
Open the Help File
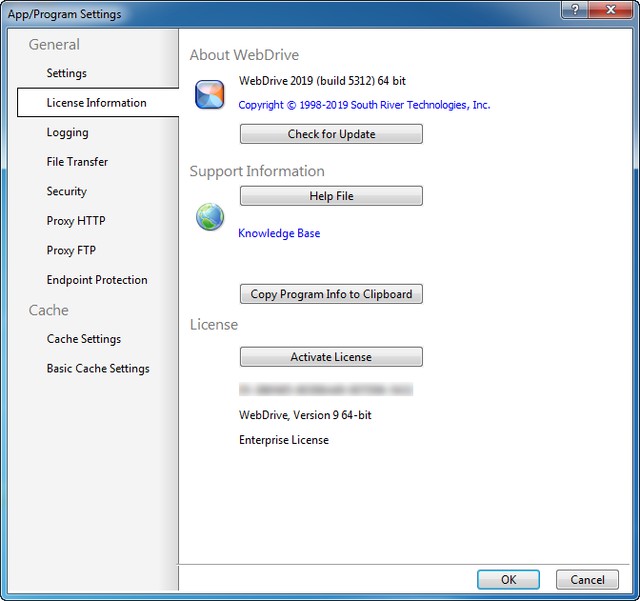331,196
